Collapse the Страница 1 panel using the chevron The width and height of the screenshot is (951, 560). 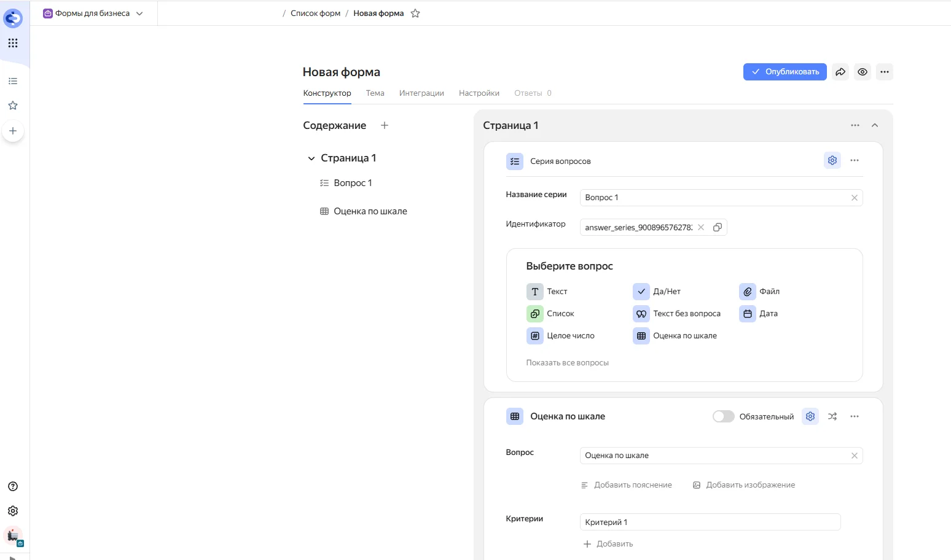coord(875,125)
